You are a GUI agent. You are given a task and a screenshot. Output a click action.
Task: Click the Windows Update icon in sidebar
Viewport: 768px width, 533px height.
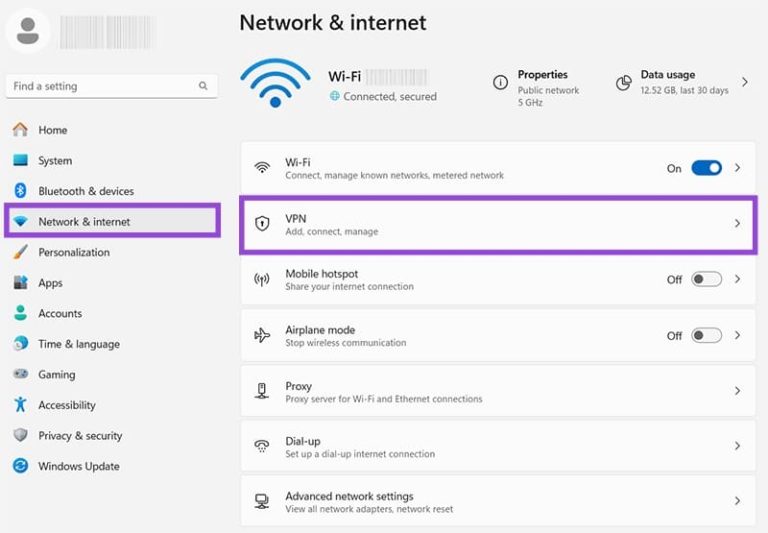pos(20,466)
